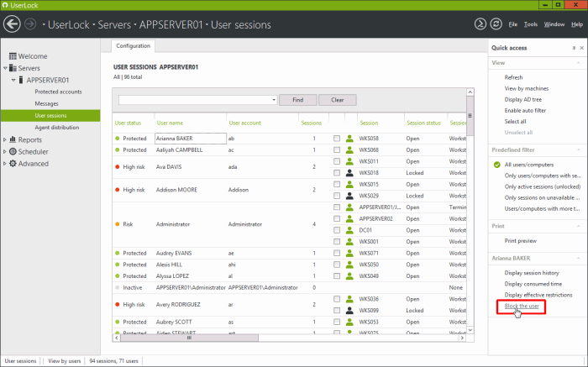Click in the search text field

click(x=195, y=100)
